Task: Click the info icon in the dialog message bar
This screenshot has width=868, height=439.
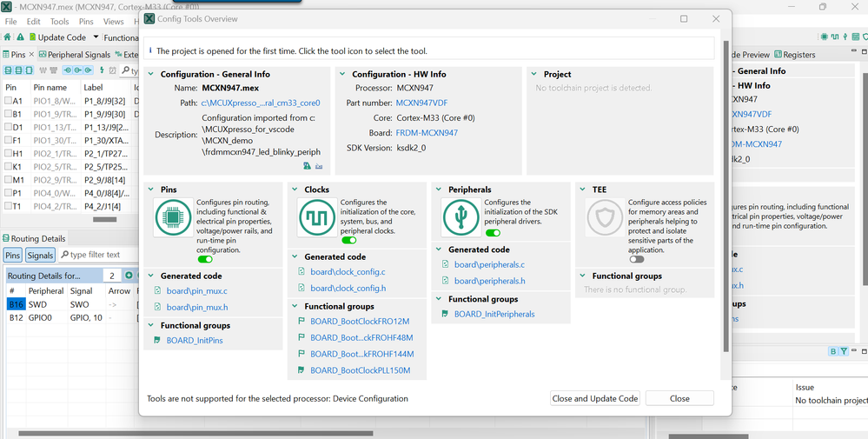Action: point(150,50)
